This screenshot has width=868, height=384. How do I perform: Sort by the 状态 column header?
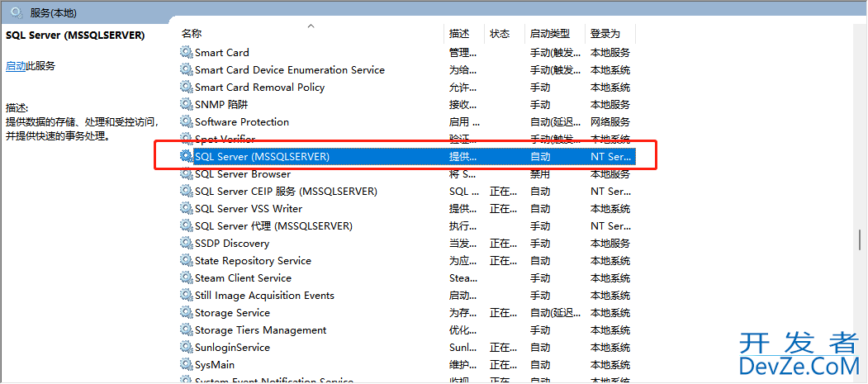tap(505, 34)
